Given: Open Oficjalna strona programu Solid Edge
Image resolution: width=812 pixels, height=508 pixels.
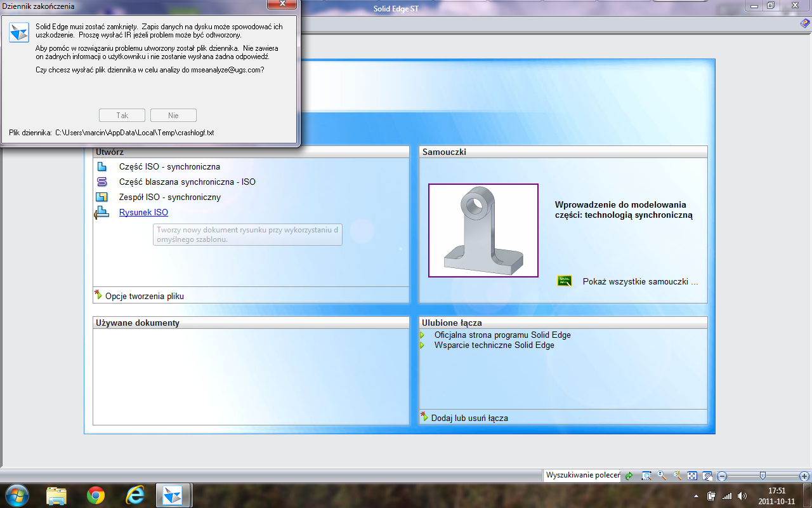Looking at the screenshot, I should tap(502, 335).
